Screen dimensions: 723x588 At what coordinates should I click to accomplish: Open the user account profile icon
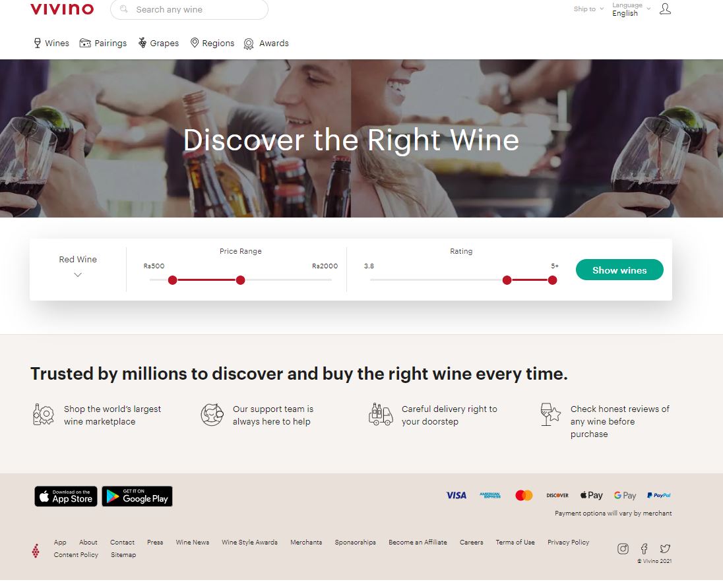[665, 9]
